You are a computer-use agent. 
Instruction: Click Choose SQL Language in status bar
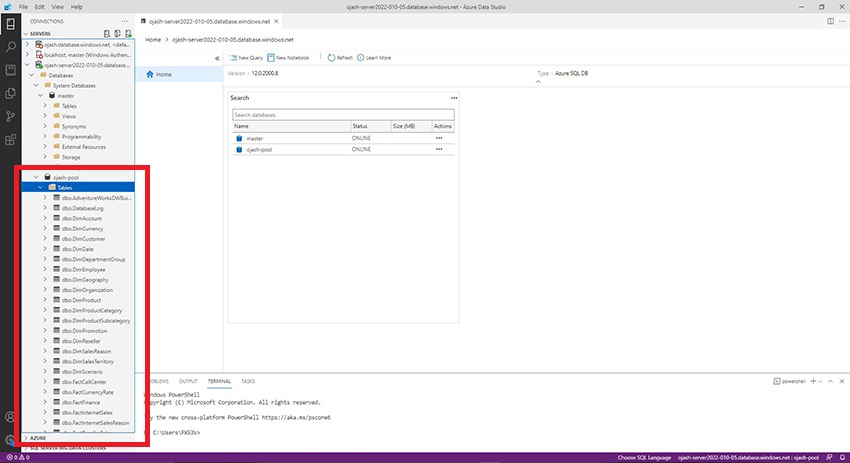[x=644, y=458]
